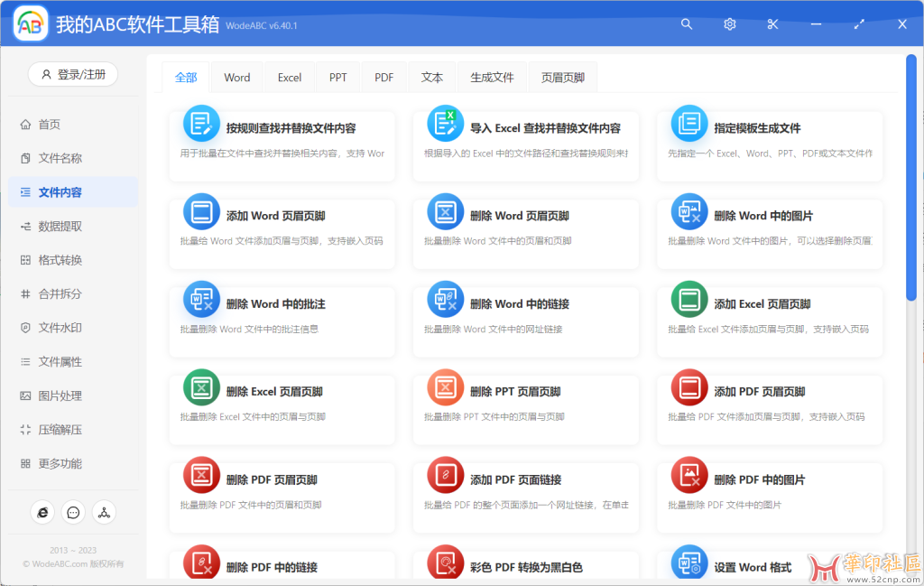Switch to the 页眉页脚 (Header/Footer) tab
Viewport: 924px width, 586px height.
(x=562, y=77)
